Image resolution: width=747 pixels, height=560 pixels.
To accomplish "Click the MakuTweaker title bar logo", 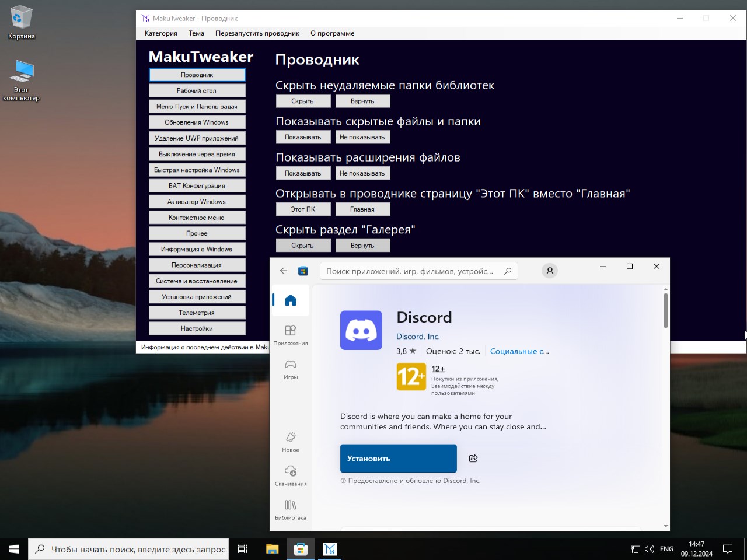I will tap(145, 18).
